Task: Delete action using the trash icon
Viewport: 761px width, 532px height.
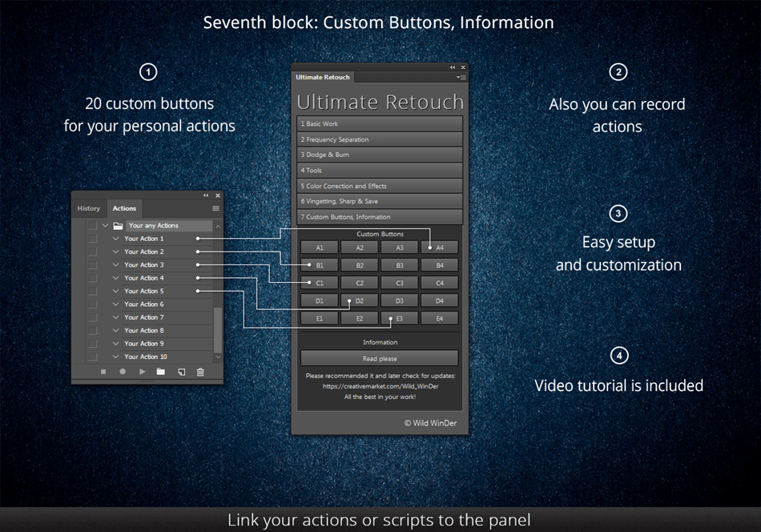Action: coord(200,372)
